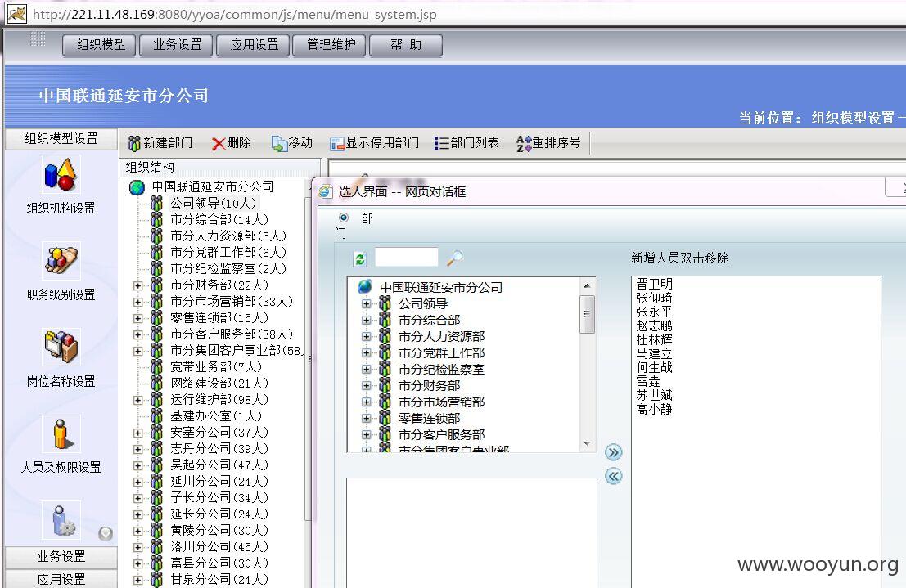Viewport: 906px width, 588px height.
Task: Open the 组织模型 menu
Action: click(100, 45)
